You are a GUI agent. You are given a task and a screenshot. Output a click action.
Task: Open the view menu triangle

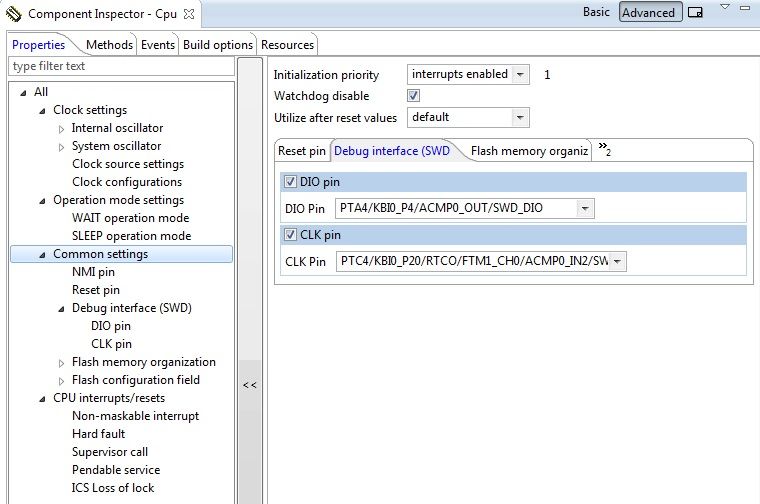tap(725, 7)
